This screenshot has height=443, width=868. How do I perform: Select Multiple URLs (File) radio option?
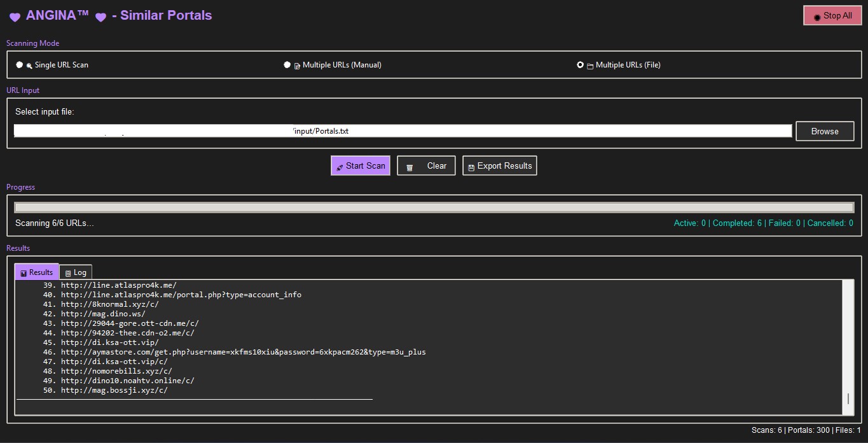click(580, 65)
